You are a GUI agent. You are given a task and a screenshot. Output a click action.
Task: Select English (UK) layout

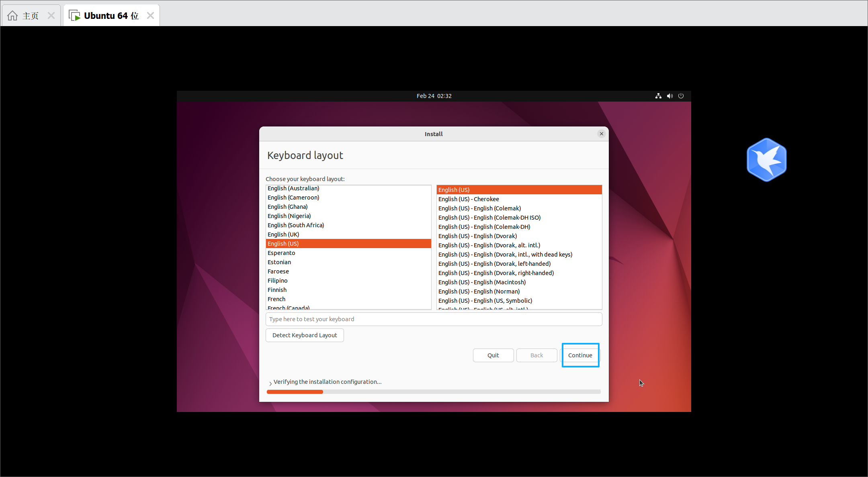click(283, 234)
